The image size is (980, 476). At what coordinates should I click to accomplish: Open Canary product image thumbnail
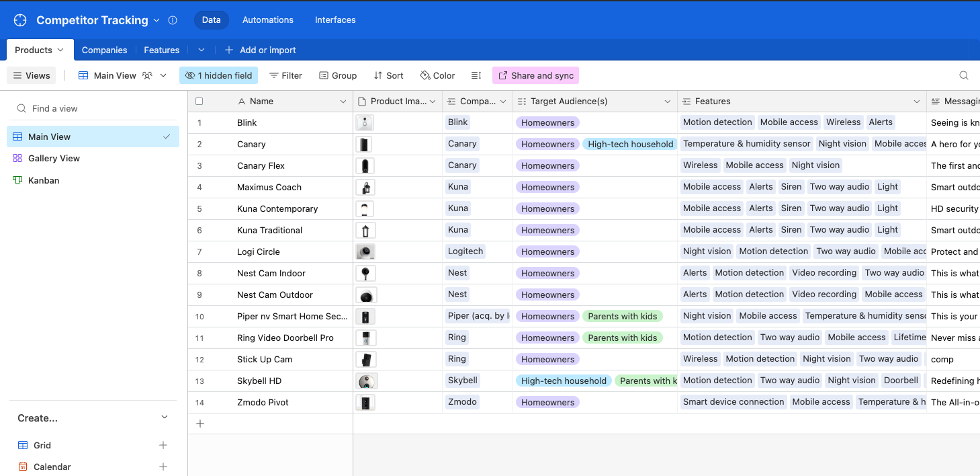pyautogui.click(x=363, y=144)
